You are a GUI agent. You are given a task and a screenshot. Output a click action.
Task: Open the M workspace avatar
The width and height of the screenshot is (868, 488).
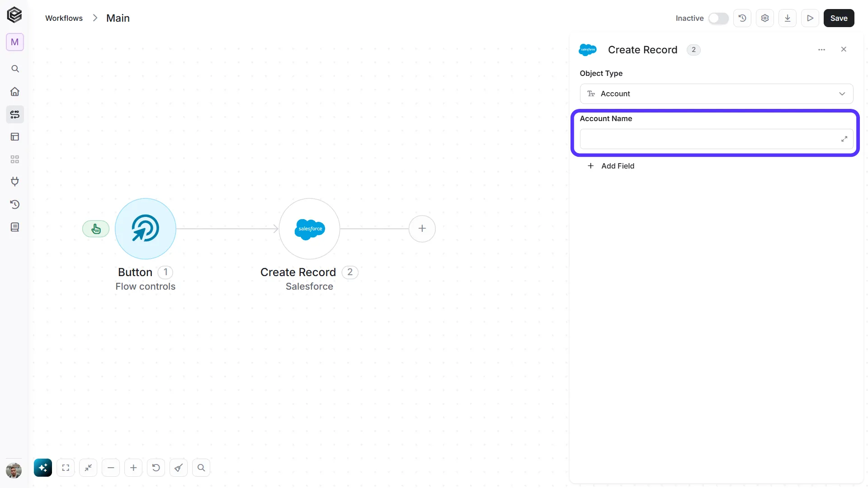click(x=15, y=42)
